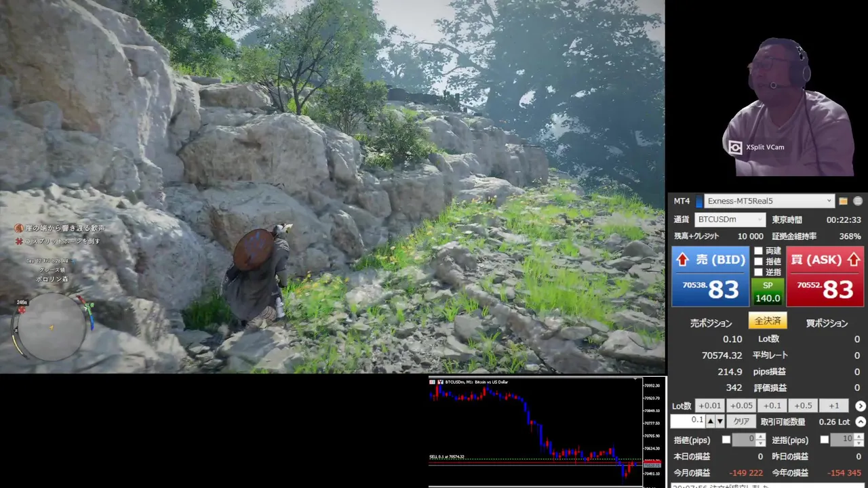
Task: Click the 残高+クレジット value 10 000
Action: click(x=750, y=237)
